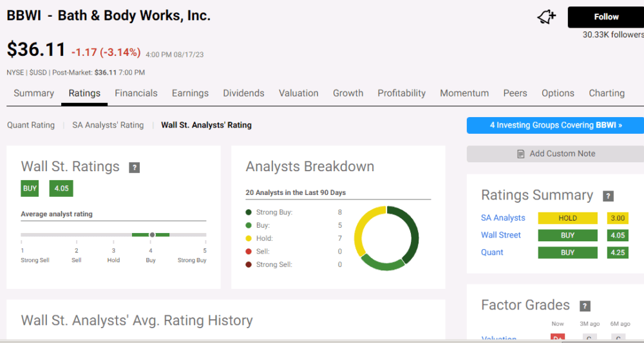Viewport: 644px width, 343px height.
Task: Click the dark red Strong Sell legend dot
Action: pos(249,264)
